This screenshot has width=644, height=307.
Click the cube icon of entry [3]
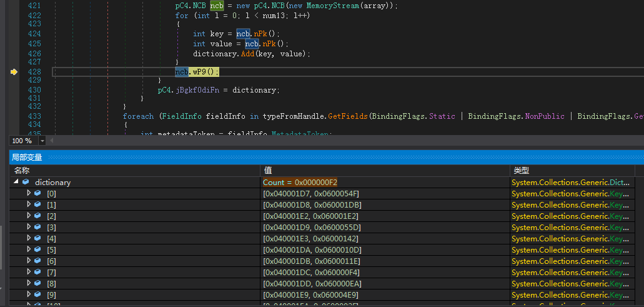tap(37, 227)
